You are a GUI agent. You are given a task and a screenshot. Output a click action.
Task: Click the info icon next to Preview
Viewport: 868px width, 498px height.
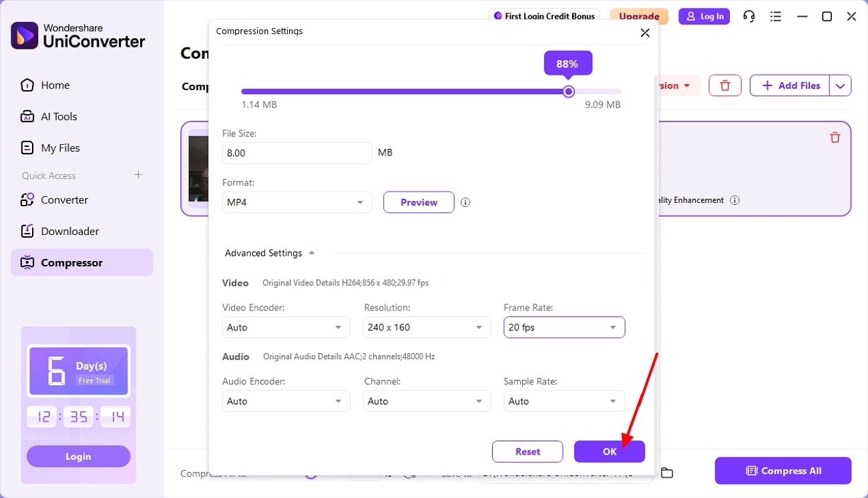[x=465, y=202]
